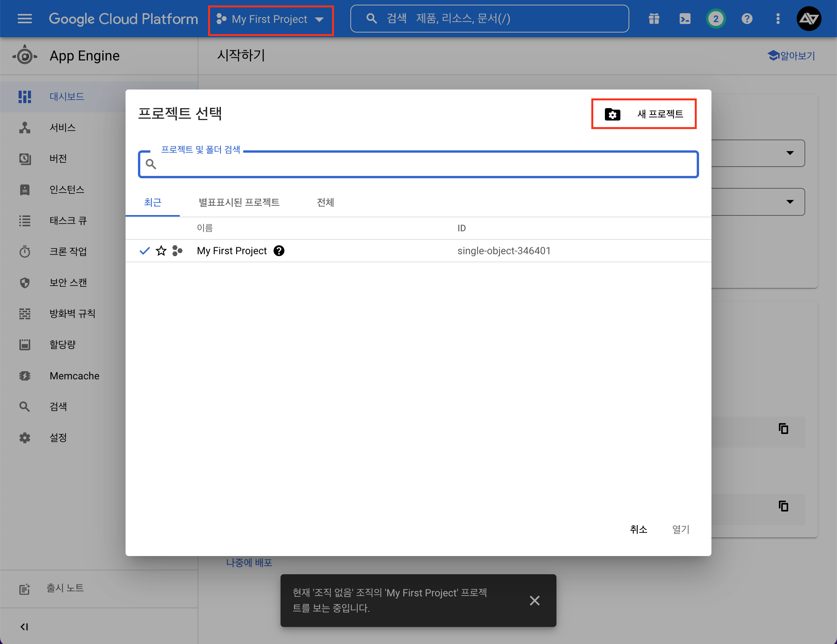Open the three-dot more options menu
The height and width of the screenshot is (644, 837).
pyautogui.click(x=778, y=19)
